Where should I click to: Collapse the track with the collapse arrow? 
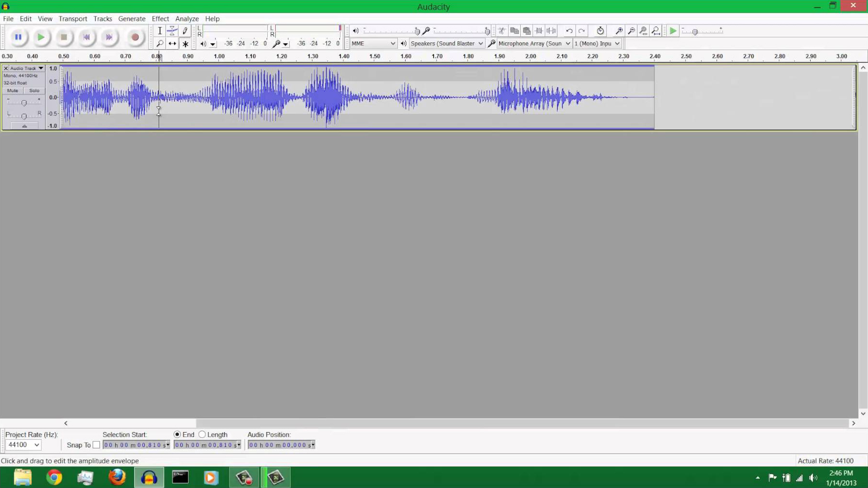click(x=24, y=125)
